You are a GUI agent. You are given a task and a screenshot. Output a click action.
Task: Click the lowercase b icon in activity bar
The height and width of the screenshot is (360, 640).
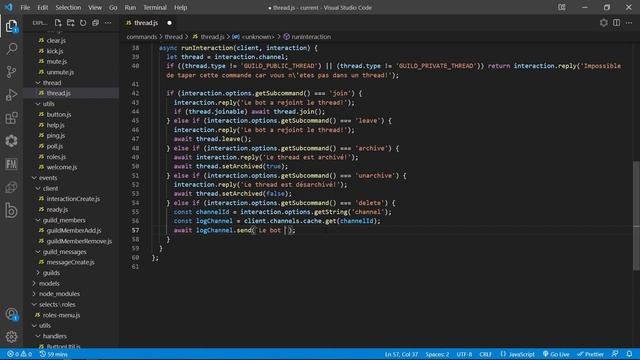click(x=11, y=210)
